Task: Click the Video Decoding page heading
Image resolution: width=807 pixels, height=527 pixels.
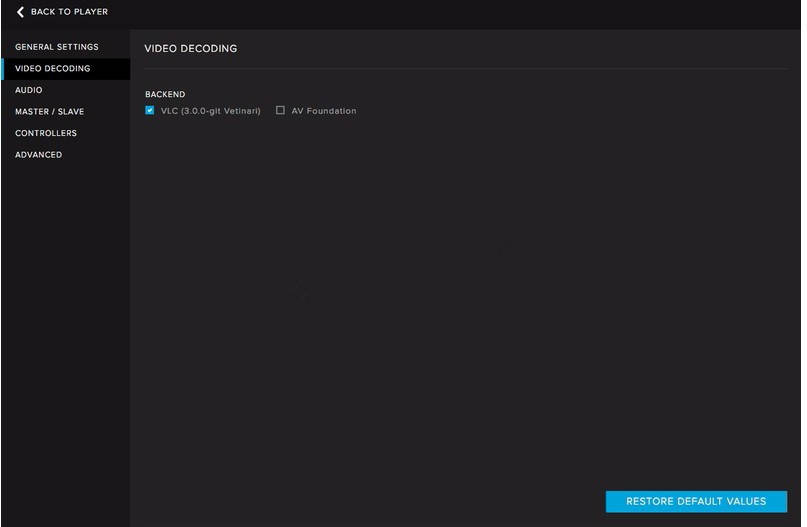Action: point(190,48)
